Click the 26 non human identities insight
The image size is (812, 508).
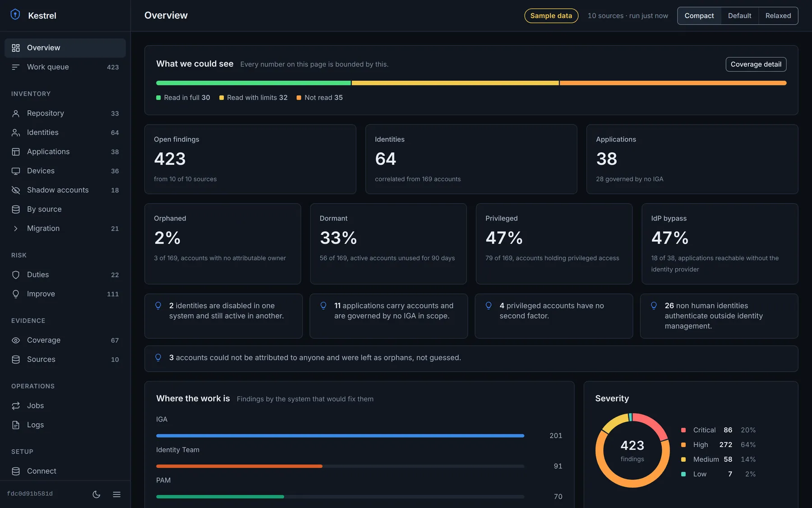tap(719, 316)
